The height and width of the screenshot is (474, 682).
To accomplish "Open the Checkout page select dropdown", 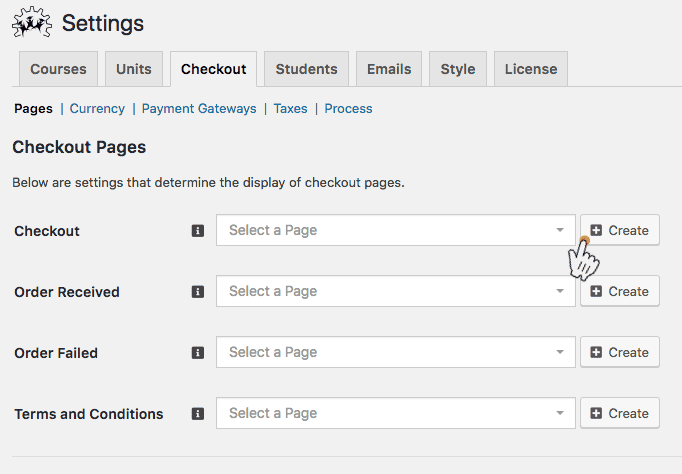I will 396,230.
